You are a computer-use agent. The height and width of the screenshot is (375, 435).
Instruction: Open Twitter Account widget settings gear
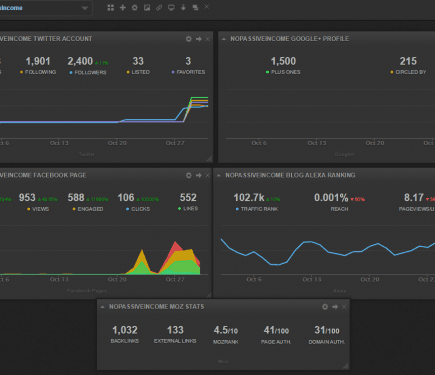[189, 39]
